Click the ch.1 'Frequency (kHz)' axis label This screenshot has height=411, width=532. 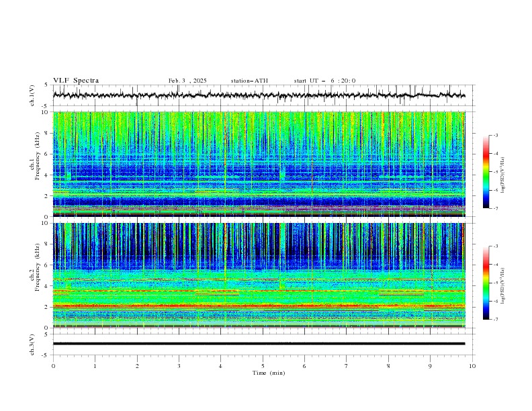click(x=38, y=156)
